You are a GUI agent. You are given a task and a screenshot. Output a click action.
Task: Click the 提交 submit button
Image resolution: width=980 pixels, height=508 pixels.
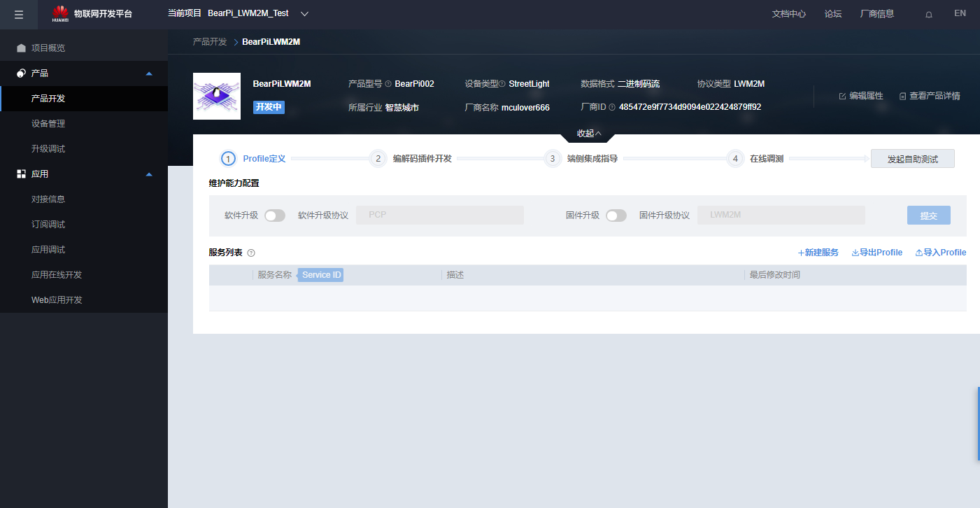929,216
